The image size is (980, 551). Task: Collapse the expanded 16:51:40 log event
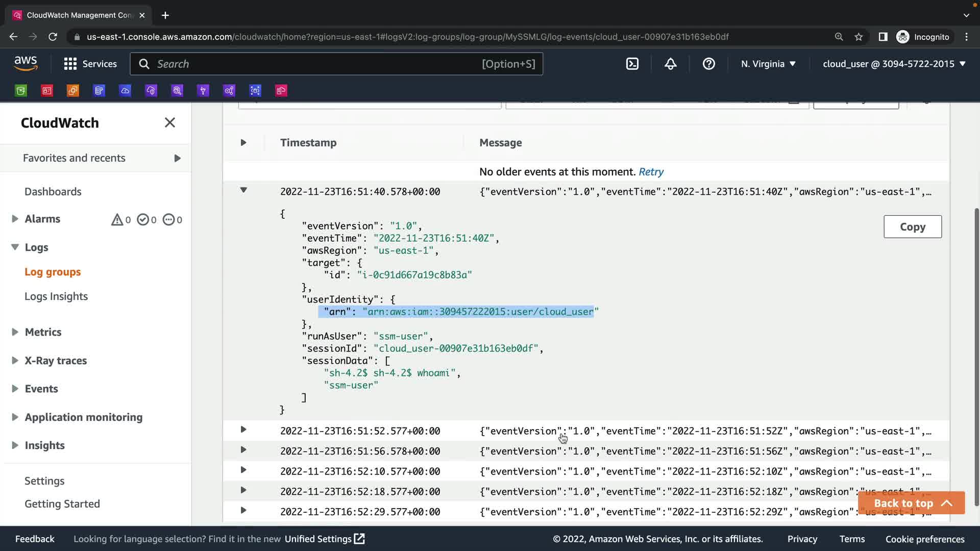243,190
